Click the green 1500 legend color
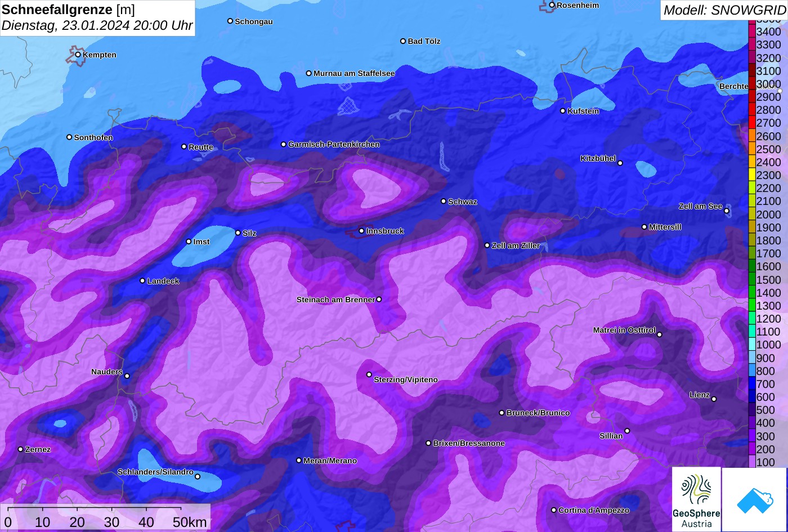The height and width of the screenshot is (532, 788). pos(752,280)
